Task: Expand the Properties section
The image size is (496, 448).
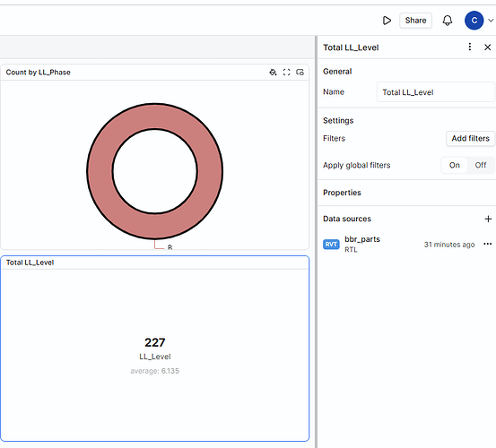Action: (x=342, y=193)
